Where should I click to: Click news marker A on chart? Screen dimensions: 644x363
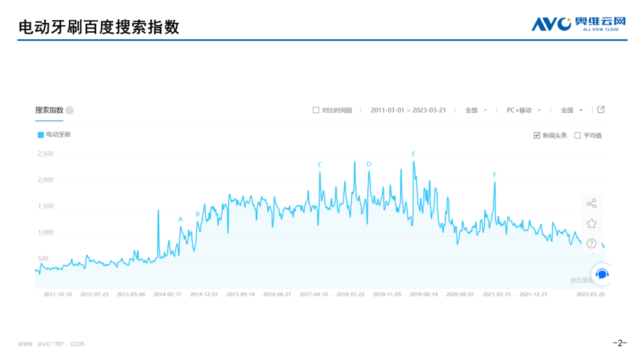180,220
